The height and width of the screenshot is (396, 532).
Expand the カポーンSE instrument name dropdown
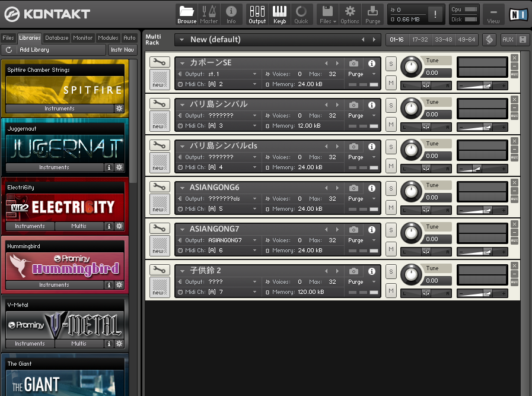point(182,63)
